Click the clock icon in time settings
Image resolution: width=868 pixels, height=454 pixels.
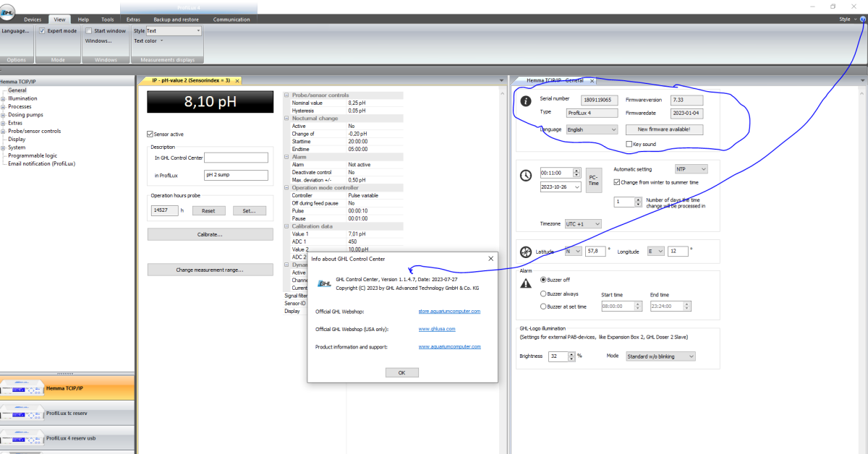pyautogui.click(x=526, y=175)
